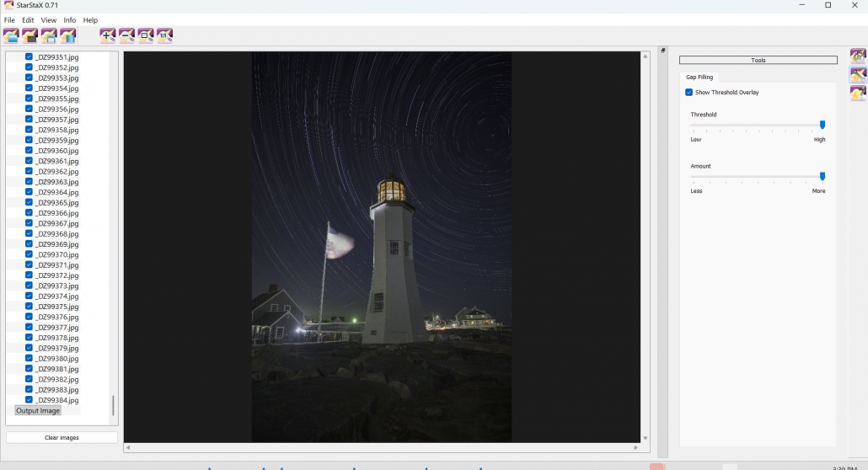Screen dimensions: 868x470
Task: Fit image to window with zoom icon
Action: pos(146,35)
